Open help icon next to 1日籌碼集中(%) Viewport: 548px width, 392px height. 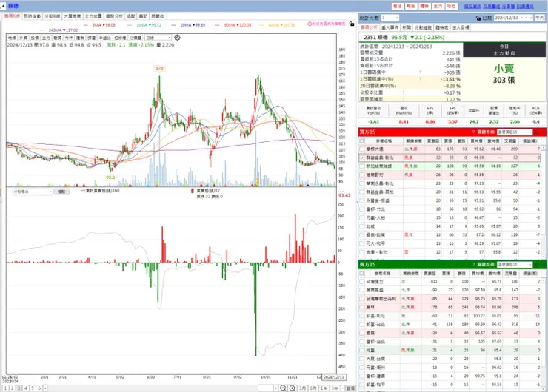click(421, 79)
